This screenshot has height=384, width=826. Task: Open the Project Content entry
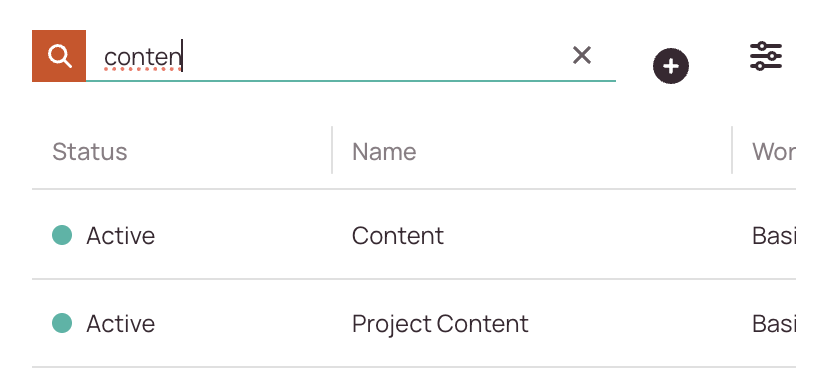click(x=440, y=323)
